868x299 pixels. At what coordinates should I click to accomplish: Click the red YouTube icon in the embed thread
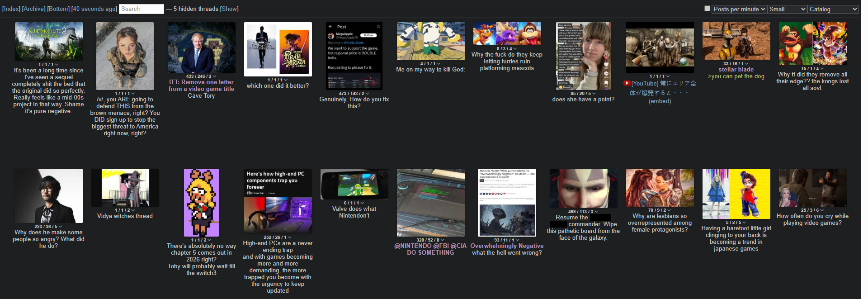tap(627, 83)
